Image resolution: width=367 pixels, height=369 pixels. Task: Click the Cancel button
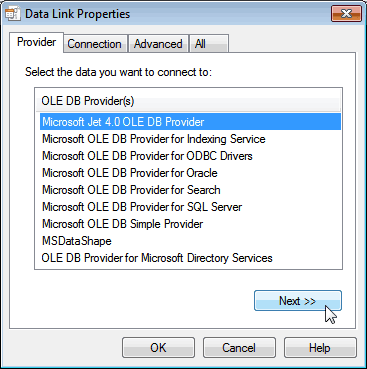(239, 348)
